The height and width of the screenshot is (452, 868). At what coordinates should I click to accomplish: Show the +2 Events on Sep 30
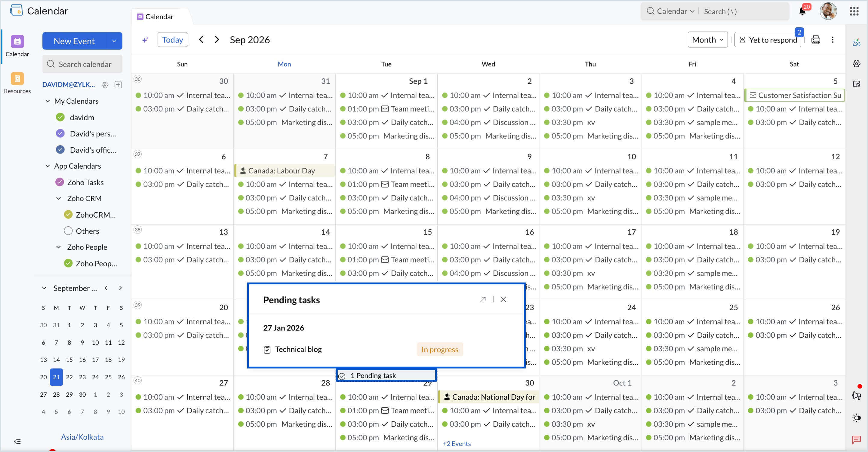[x=457, y=444]
